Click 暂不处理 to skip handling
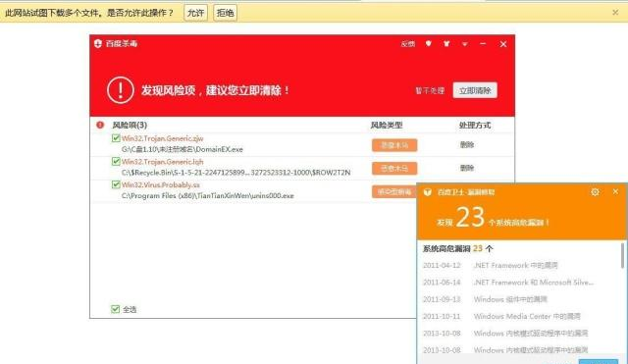Screen dimensions: 628x364 (430, 91)
